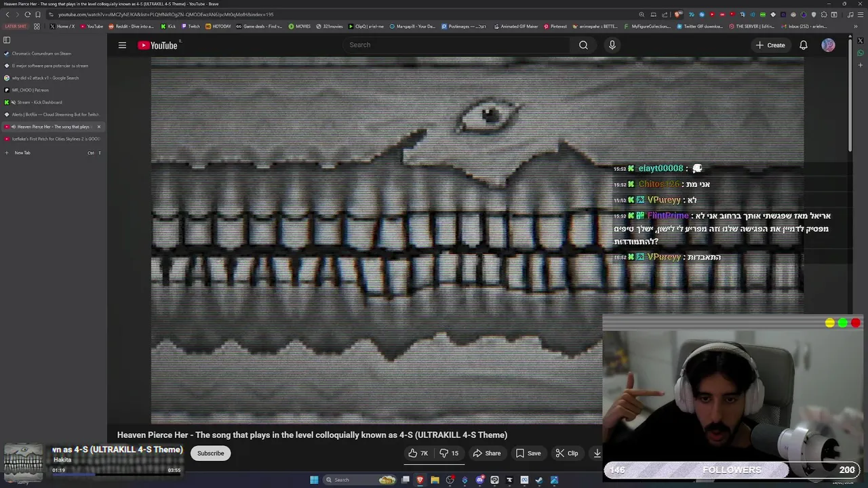Click the Share button under the video
The image size is (868, 488).
click(486, 453)
